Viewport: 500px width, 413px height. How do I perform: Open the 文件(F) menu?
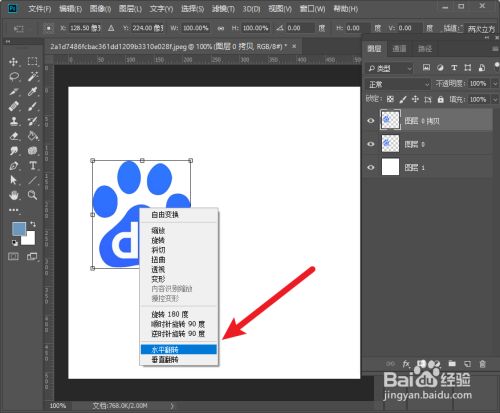point(39,9)
